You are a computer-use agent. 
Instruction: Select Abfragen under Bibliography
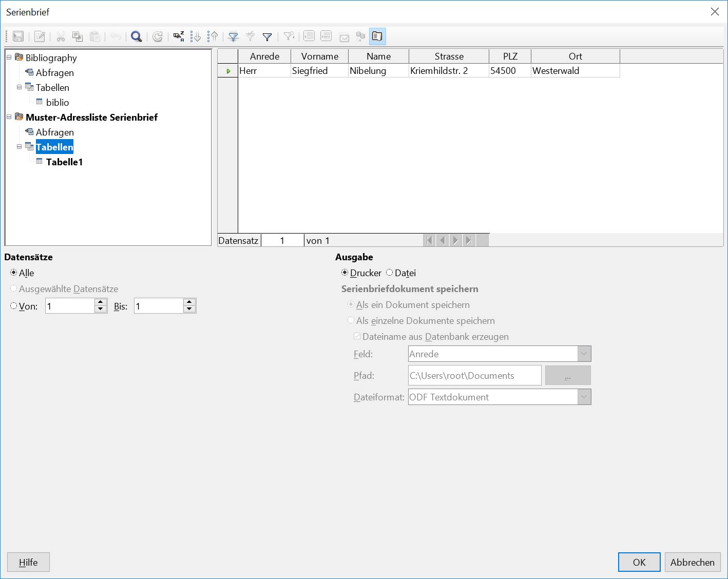tap(55, 73)
